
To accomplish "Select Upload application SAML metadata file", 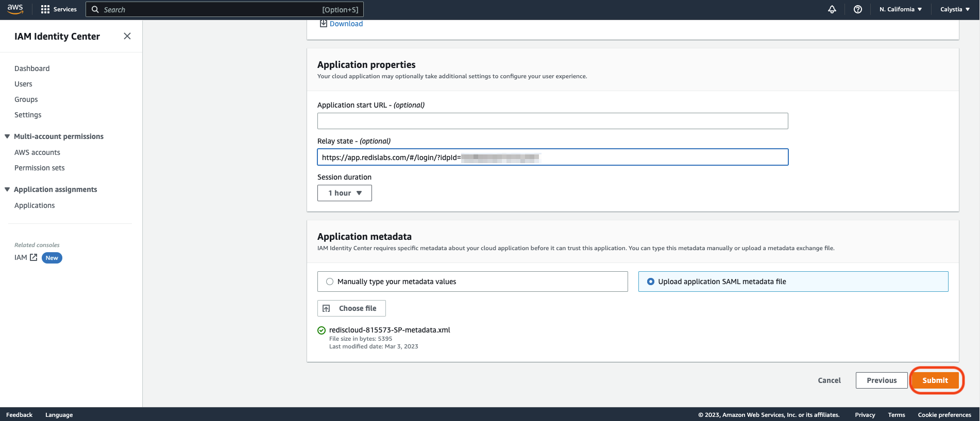I will pyautogui.click(x=651, y=282).
